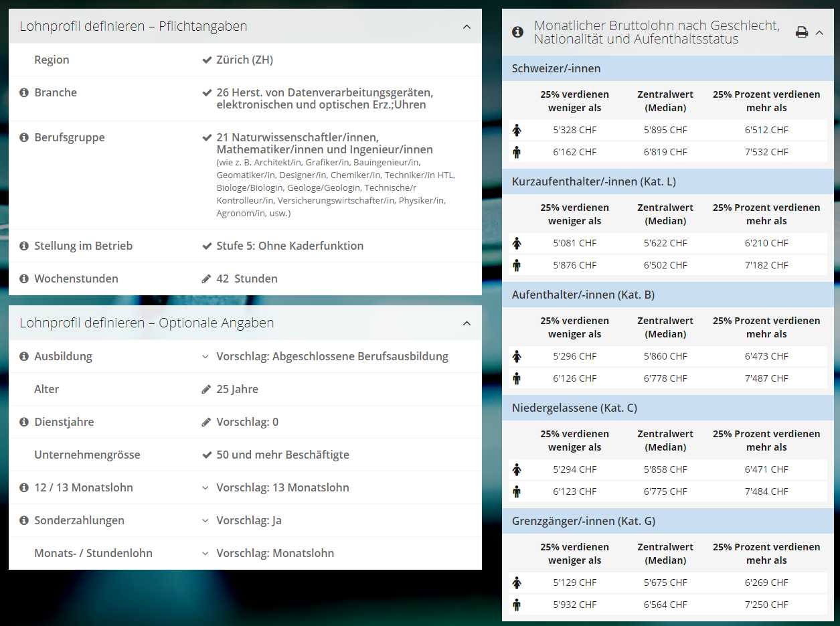Collapse the Monatlicher Bruttolohn results panel

pos(819,32)
